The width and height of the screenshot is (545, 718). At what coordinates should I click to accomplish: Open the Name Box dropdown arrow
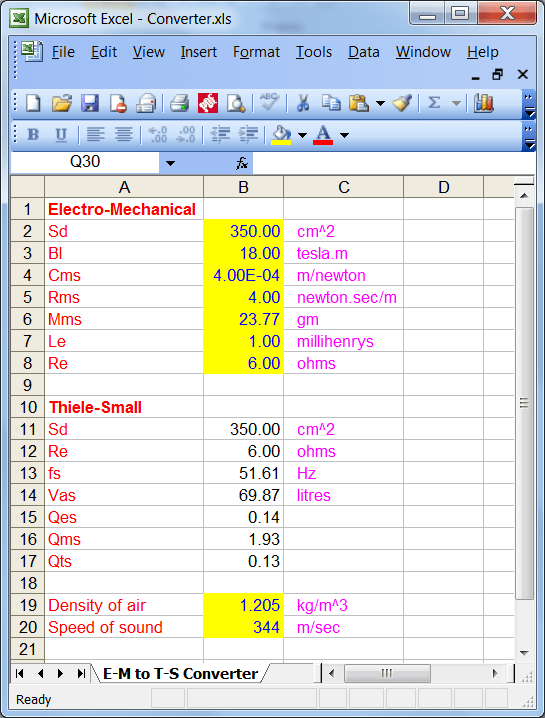pos(170,163)
